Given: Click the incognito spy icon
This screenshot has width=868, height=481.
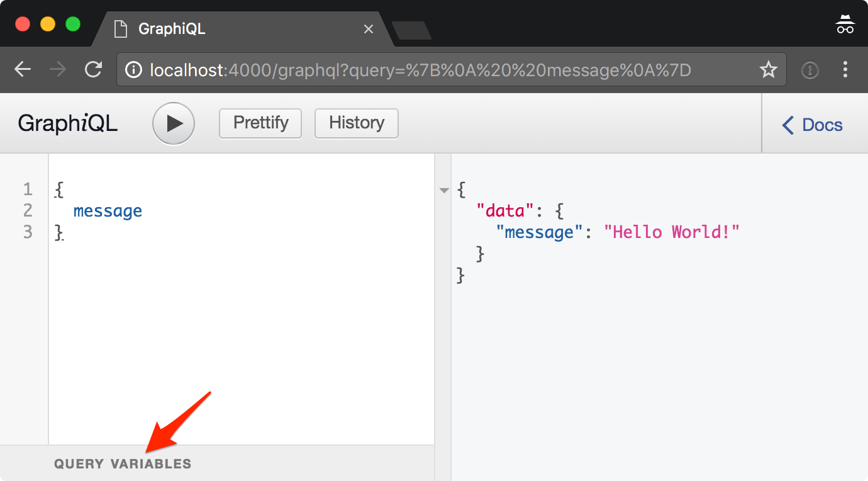Looking at the screenshot, I should (845, 23).
